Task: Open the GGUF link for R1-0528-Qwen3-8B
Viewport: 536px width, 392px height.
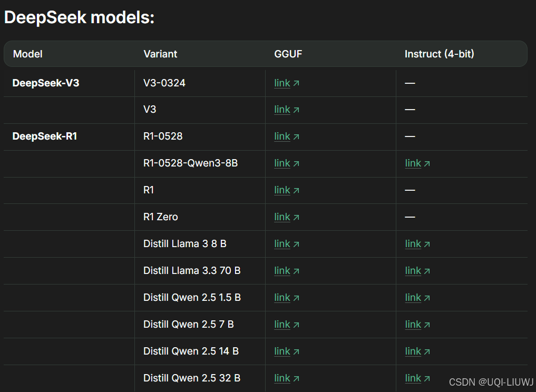Action: (287, 163)
